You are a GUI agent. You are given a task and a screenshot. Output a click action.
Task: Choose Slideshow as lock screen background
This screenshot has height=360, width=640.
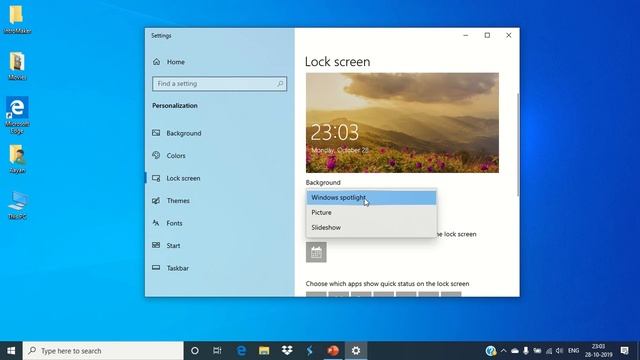pyautogui.click(x=371, y=228)
